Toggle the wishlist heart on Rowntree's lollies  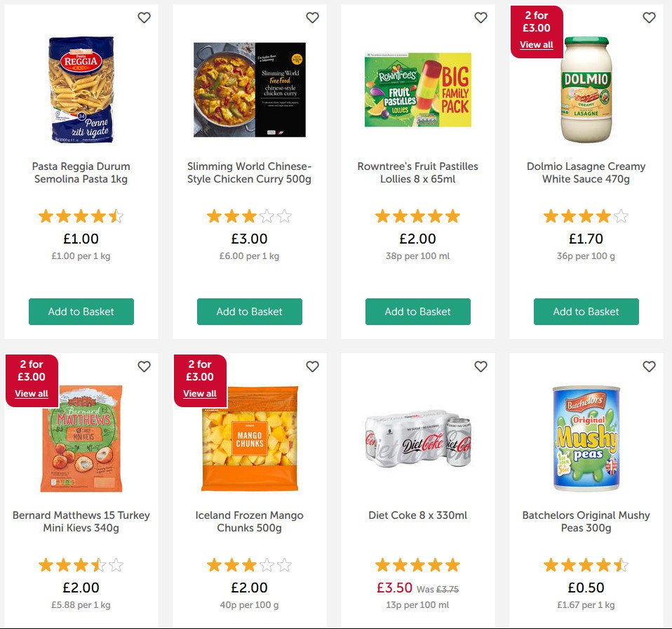pos(481,18)
